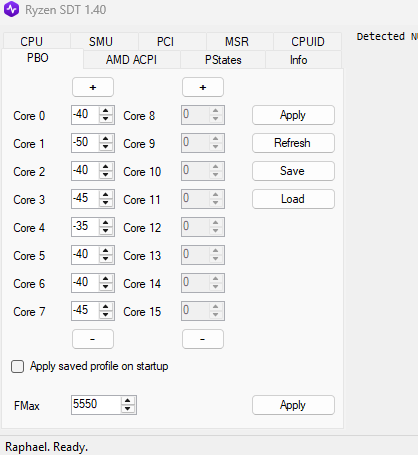Raise FMax value with up spinner arrow
418x455 pixels.
128,401
